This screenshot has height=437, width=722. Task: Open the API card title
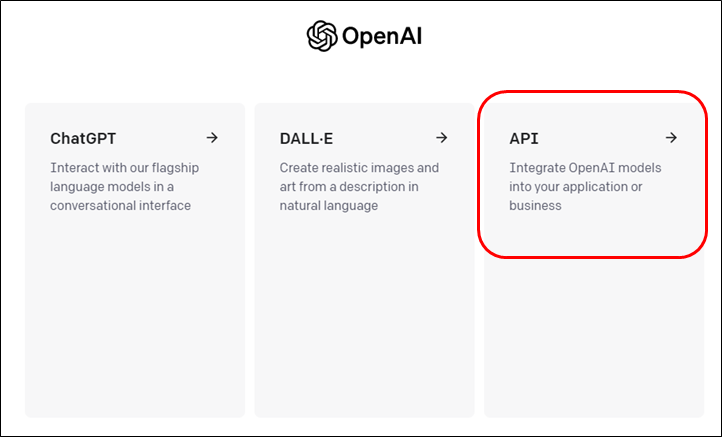click(x=524, y=138)
